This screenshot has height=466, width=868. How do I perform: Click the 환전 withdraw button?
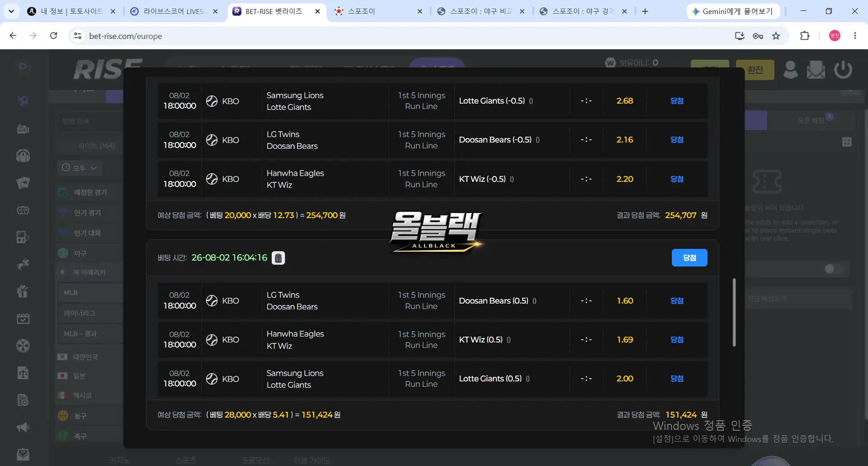coord(755,70)
